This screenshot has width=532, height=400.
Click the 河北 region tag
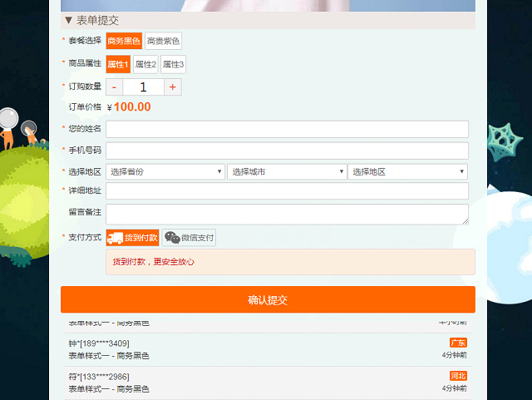pos(458,376)
